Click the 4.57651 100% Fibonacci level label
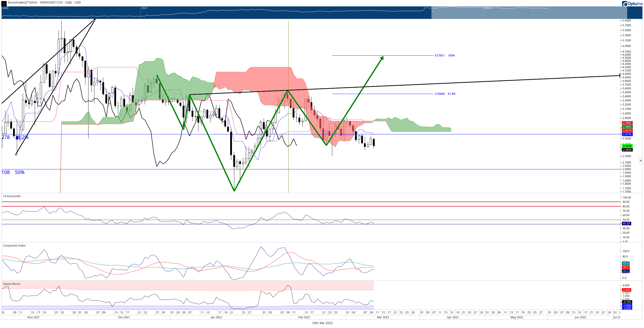Image resolution: width=644 pixels, height=328 pixels. (445, 55)
